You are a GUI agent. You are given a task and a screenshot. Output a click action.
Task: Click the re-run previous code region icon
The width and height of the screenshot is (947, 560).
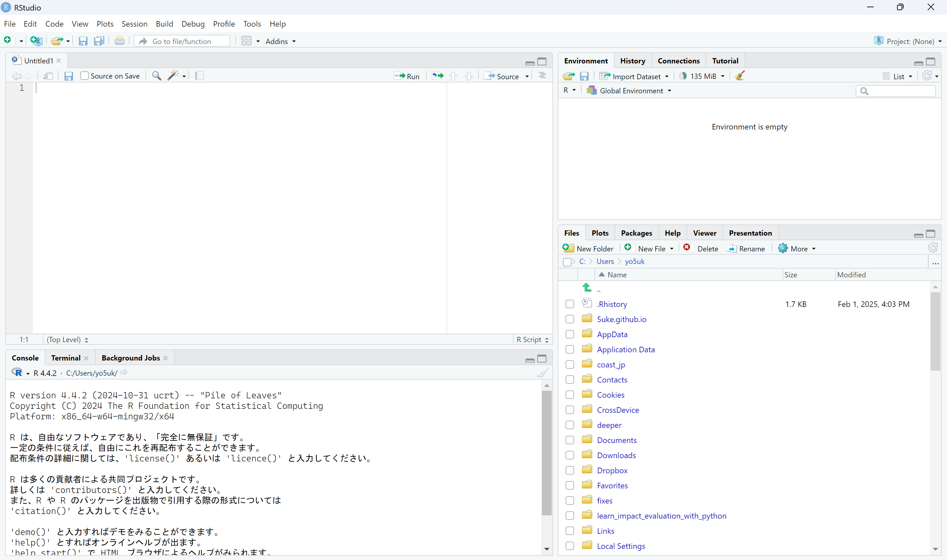437,76
